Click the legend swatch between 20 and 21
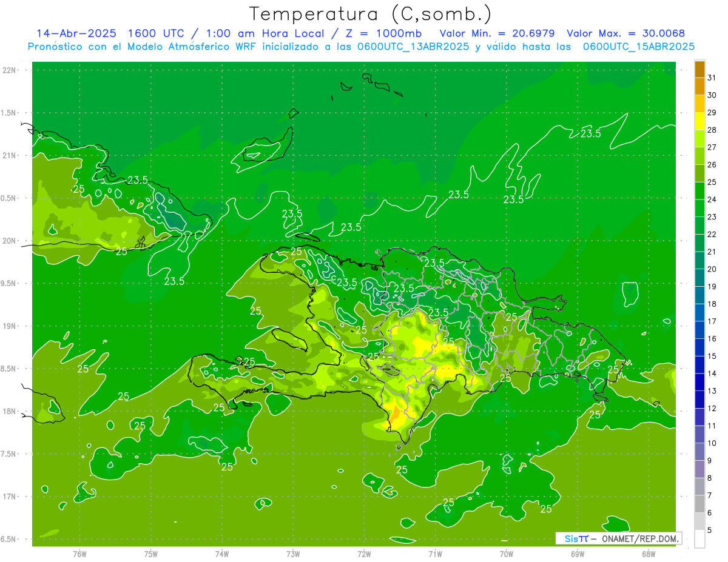The image size is (728, 562). 699,261
